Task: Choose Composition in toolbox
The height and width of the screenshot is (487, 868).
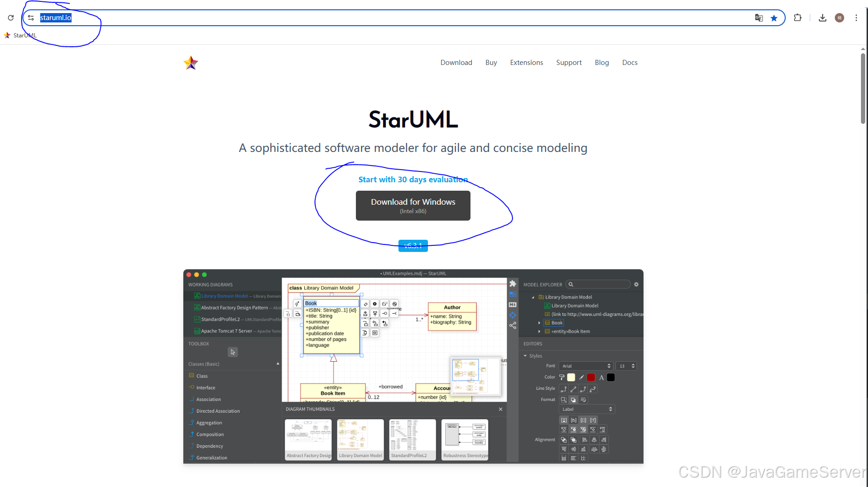Action: click(x=206, y=434)
